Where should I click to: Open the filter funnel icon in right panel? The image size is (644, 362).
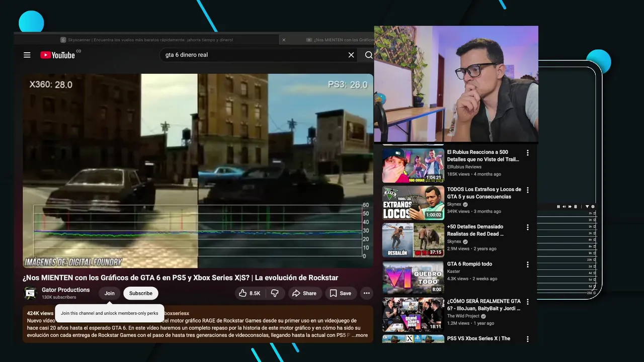(587, 207)
